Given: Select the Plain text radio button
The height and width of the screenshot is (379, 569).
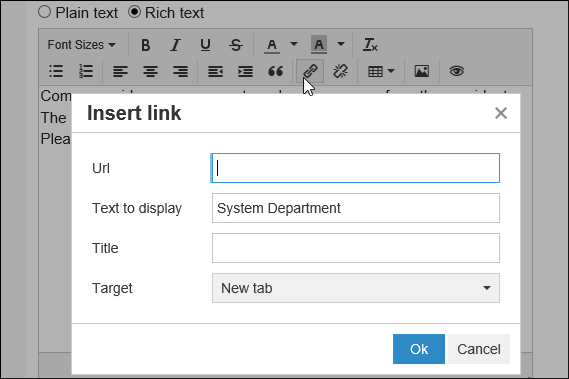Looking at the screenshot, I should point(44,12).
